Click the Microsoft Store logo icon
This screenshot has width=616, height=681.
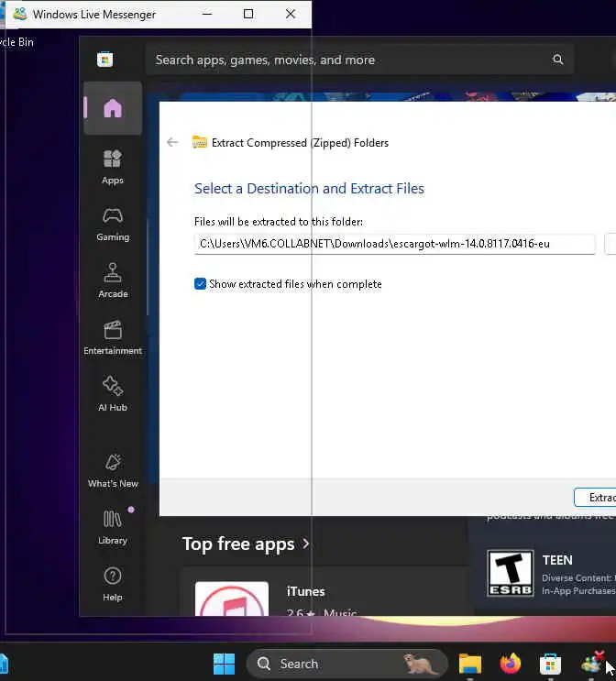click(104, 60)
